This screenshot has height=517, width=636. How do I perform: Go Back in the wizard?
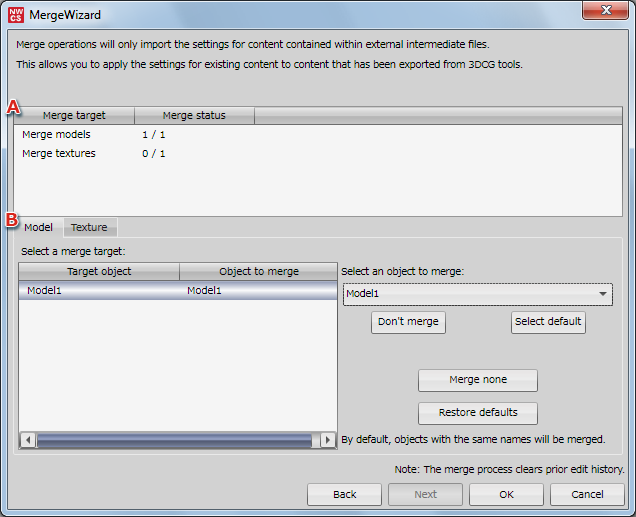point(344,494)
